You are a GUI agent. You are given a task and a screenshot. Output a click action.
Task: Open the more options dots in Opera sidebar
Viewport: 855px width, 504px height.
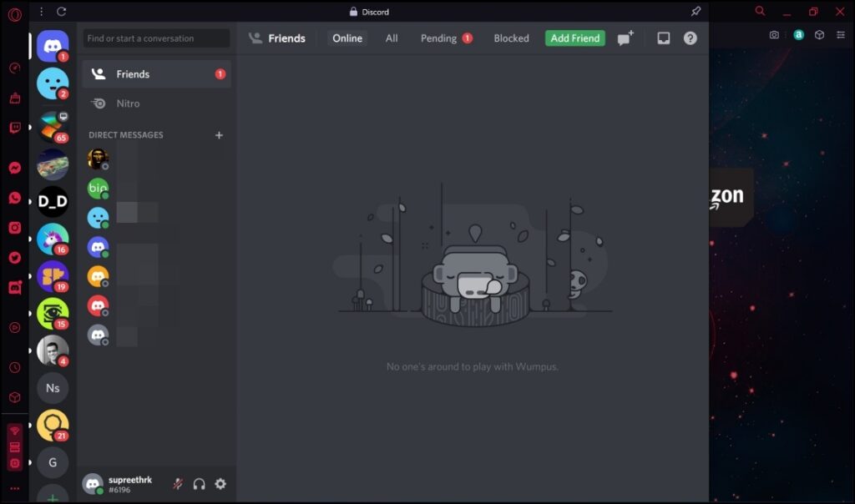click(x=15, y=488)
